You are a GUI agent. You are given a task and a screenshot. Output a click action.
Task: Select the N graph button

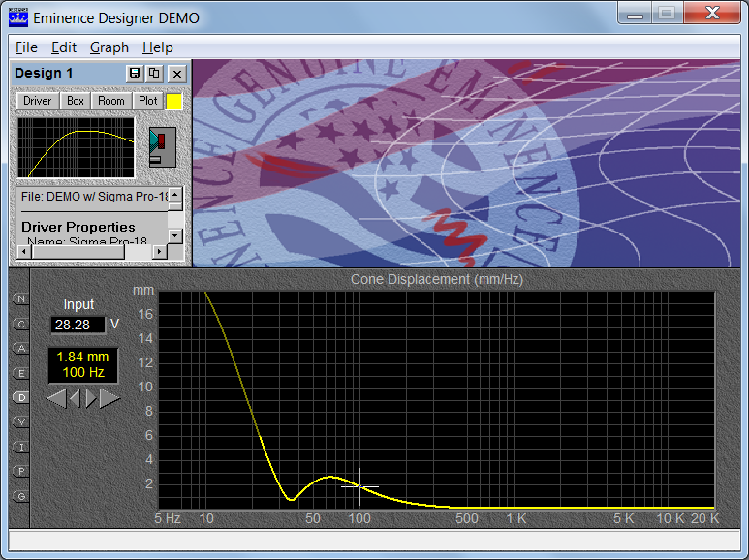21,298
